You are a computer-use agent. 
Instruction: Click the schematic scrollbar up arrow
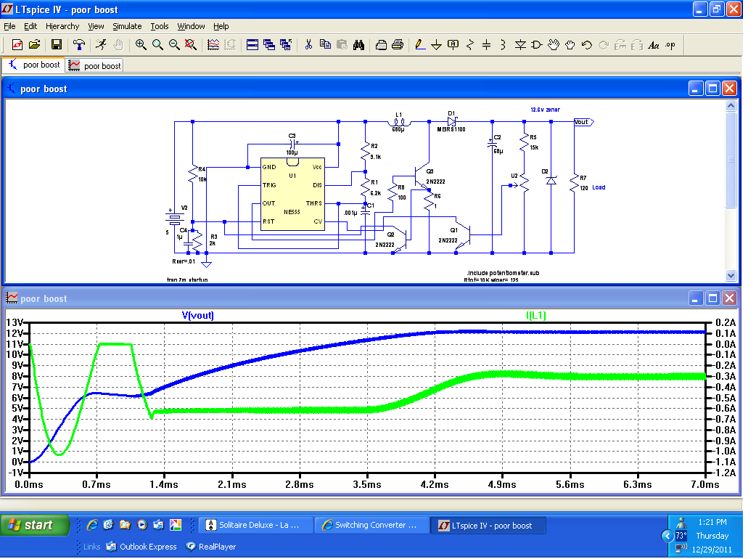tap(731, 105)
